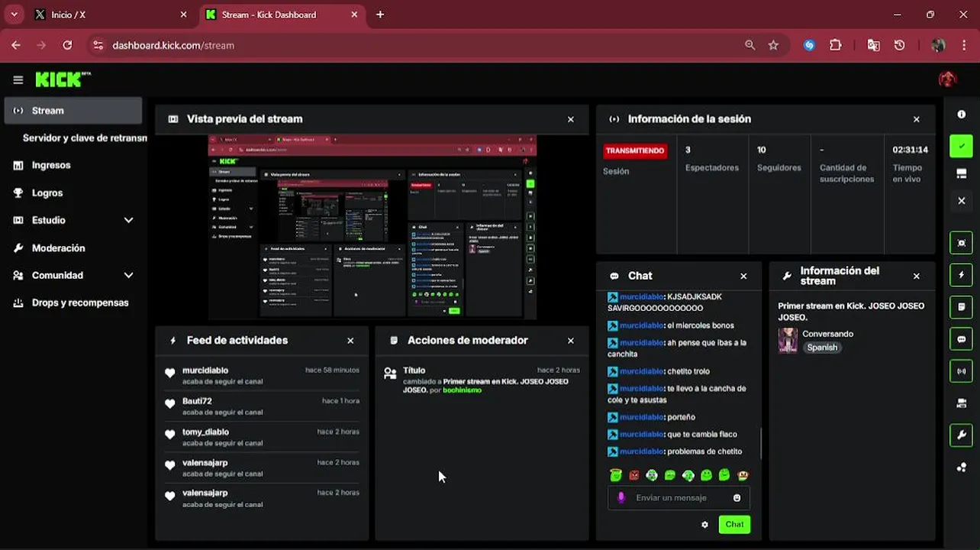Close the Acciones de moderador panel

(x=571, y=341)
